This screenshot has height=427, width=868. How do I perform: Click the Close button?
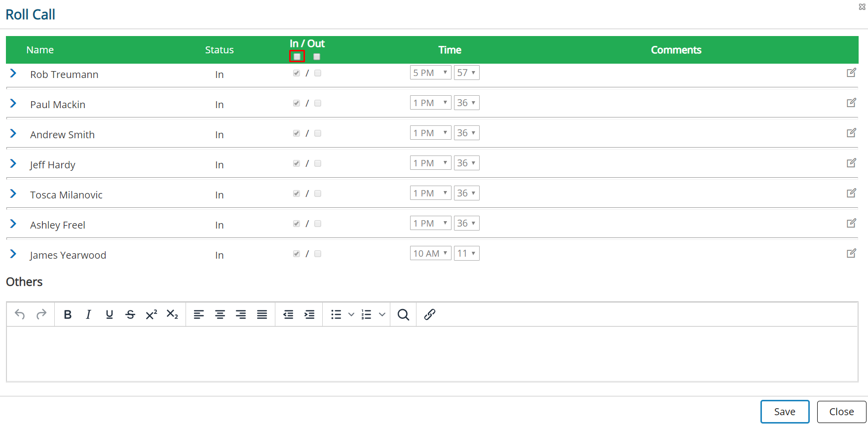click(x=841, y=412)
